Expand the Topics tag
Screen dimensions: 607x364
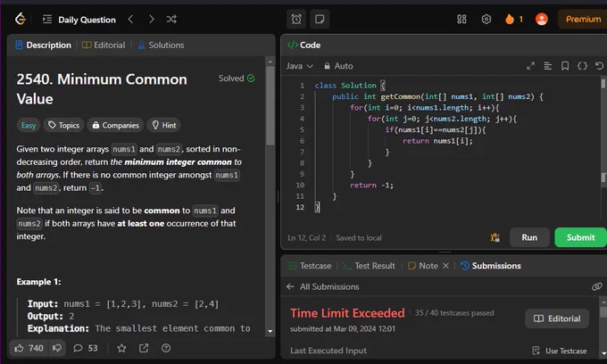point(64,125)
